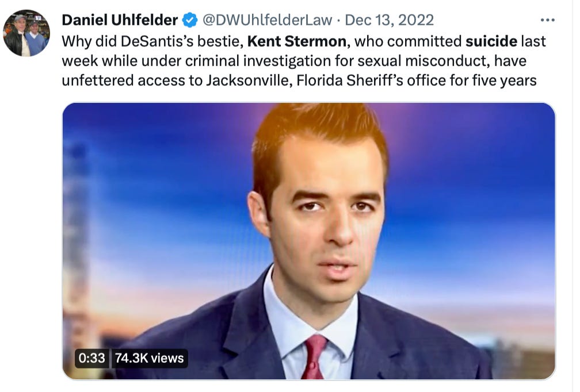Click the 0:33 video duration badge

click(x=91, y=358)
